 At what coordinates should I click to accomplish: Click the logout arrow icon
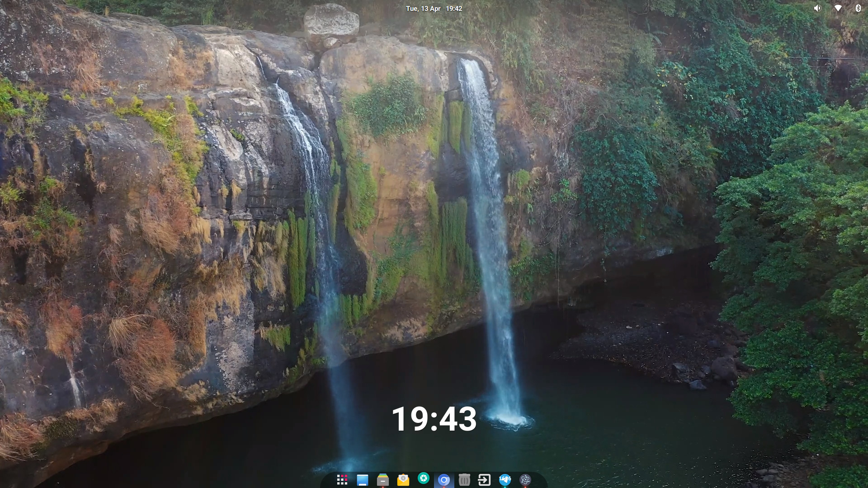click(484, 480)
